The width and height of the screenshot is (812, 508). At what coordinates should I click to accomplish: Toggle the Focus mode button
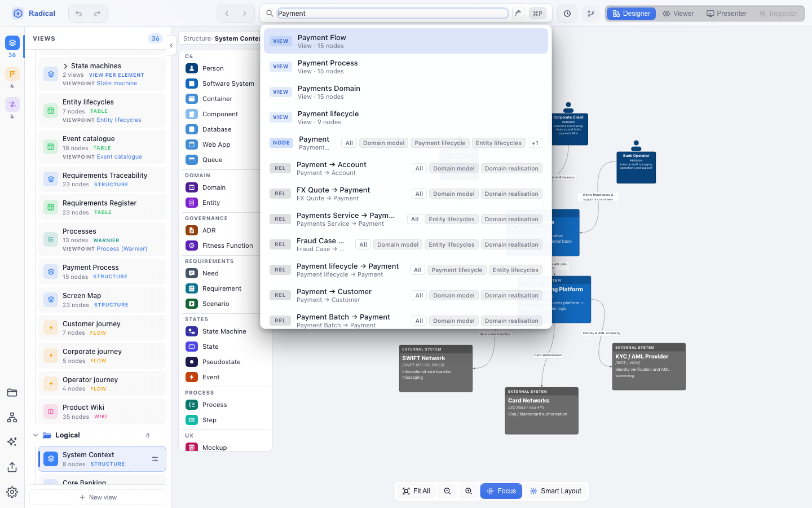[501, 491]
